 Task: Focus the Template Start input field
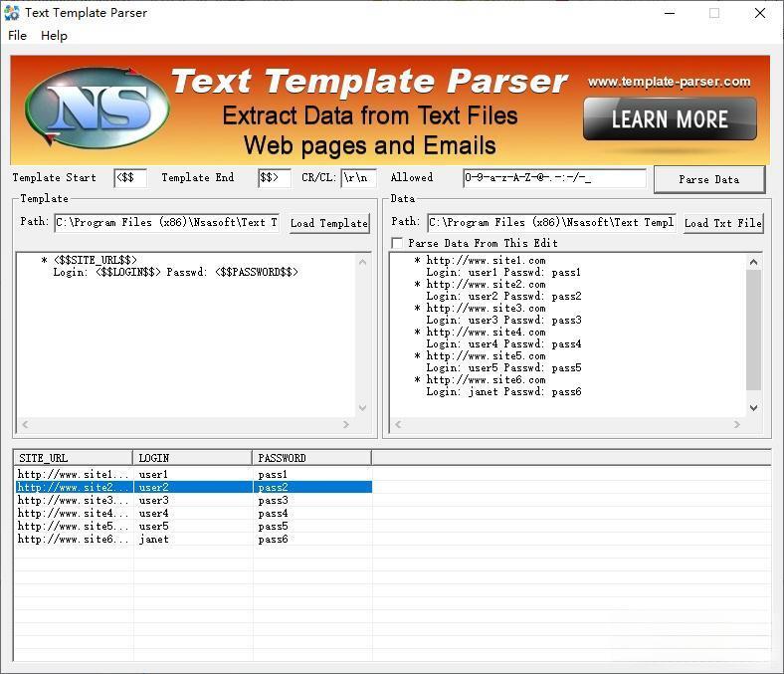[130, 177]
